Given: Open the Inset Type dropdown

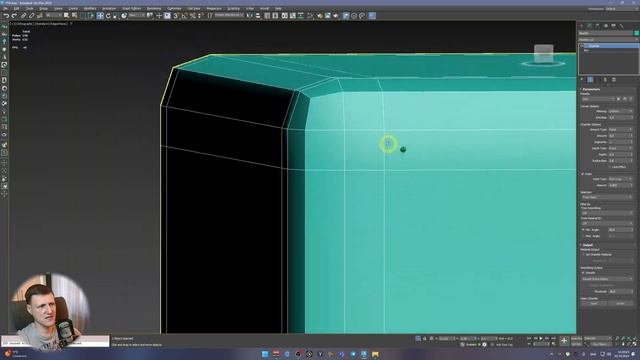Looking at the screenshot, I should (620, 179).
